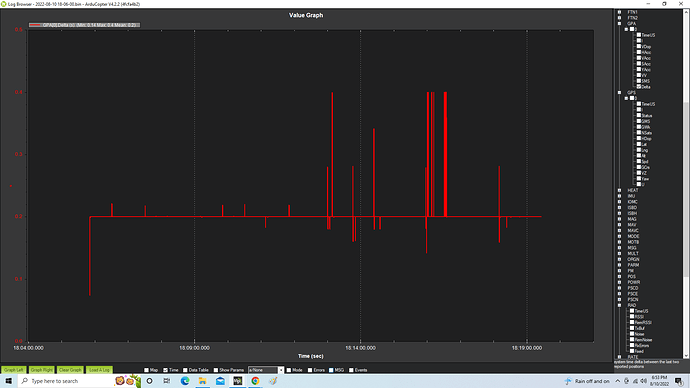Open Google Chrome from the taskbar
Viewport: 690px width, 388px height.
(255, 381)
